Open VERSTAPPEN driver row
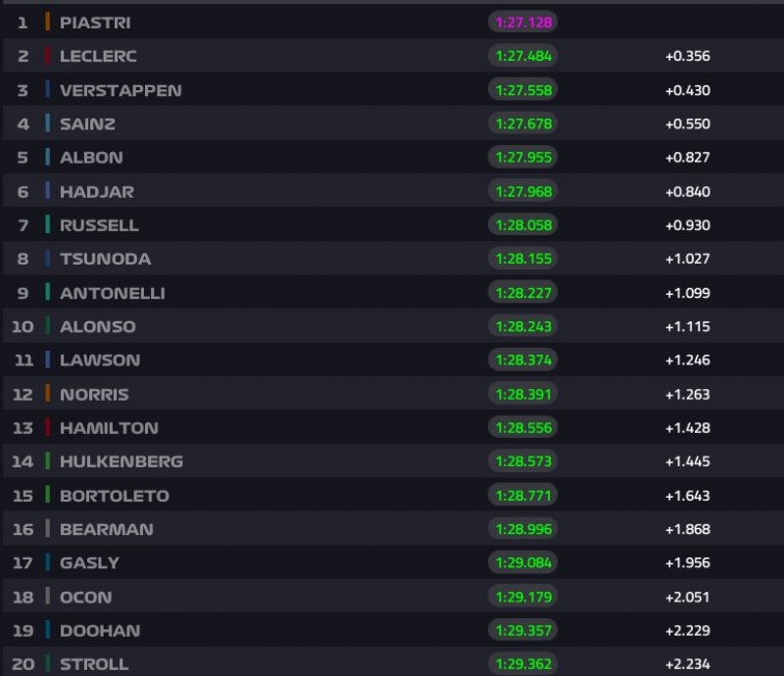Screen dimensions: 784x676 [x=121, y=90]
